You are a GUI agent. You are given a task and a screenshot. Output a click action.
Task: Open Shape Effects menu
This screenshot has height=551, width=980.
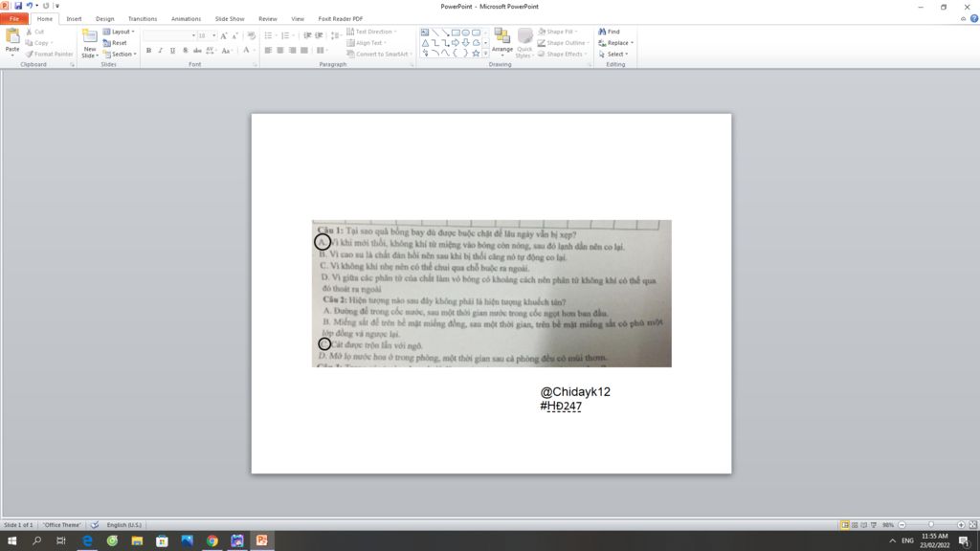pyautogui.click(x=563, y=55)
